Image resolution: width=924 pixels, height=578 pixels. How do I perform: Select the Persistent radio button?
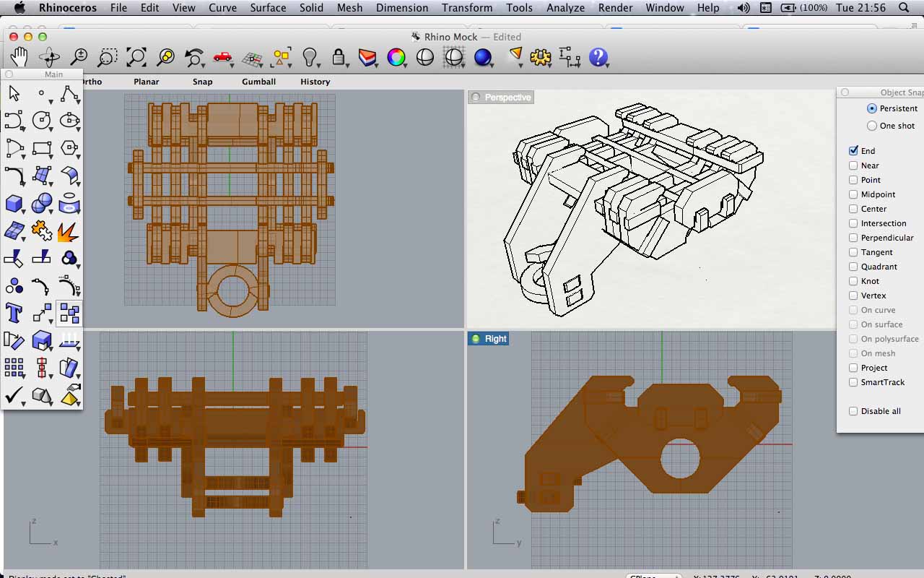coord(872,108)
